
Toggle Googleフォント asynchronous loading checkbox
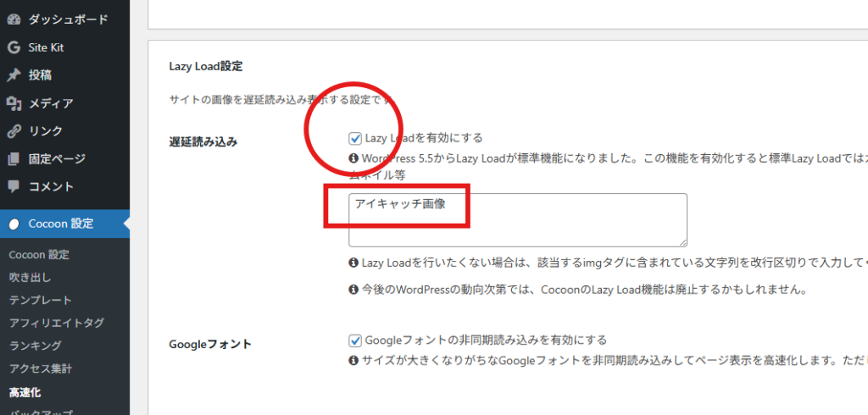click(x=355, y=340)
